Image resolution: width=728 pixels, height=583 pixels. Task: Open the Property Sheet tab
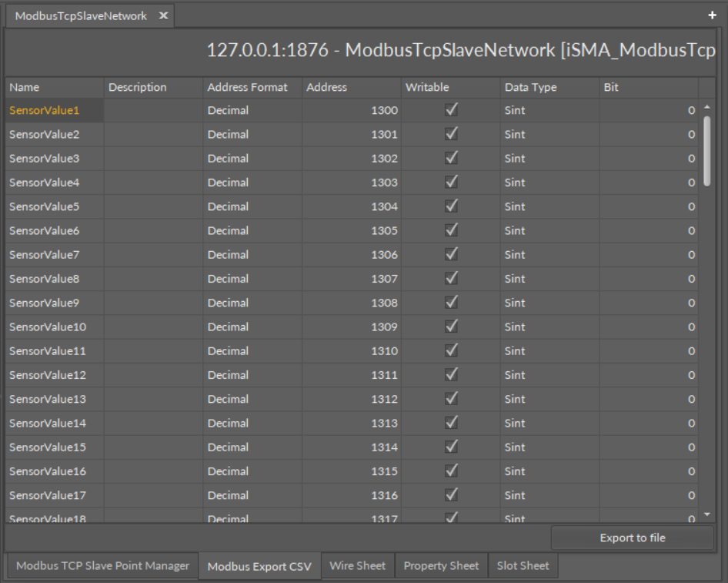point(441,565)
